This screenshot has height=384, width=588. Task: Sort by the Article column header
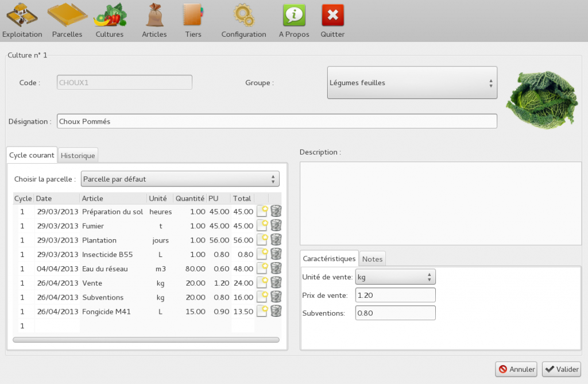pos(113,198)
